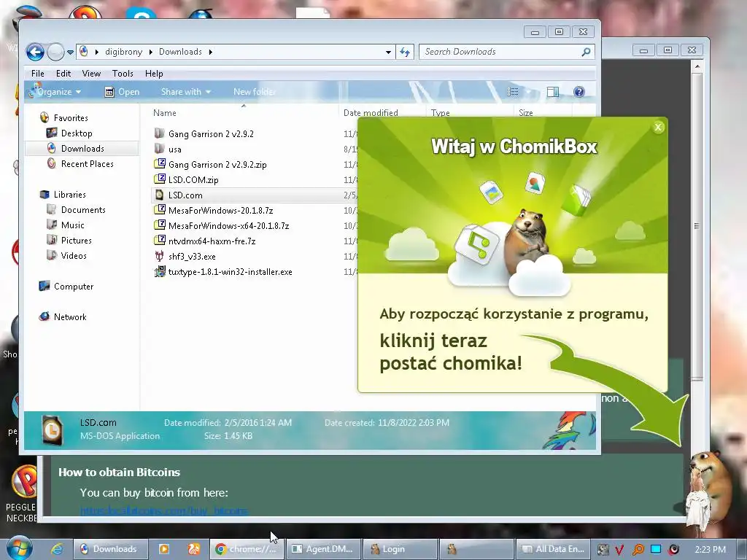The height and width of the screenshot is (560, 747).
Task: Open Explorer help with the question mark icon
Action: tap(578, 92)
